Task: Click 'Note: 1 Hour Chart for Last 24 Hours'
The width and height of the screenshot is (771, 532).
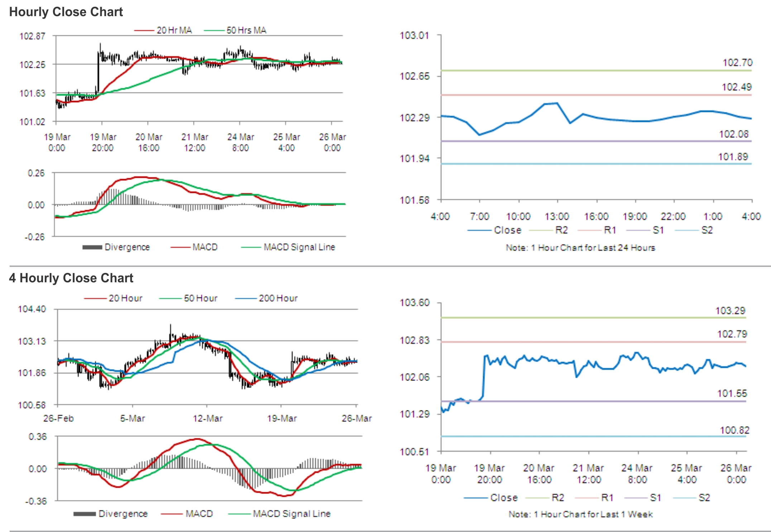Action: tap(580, 248)
